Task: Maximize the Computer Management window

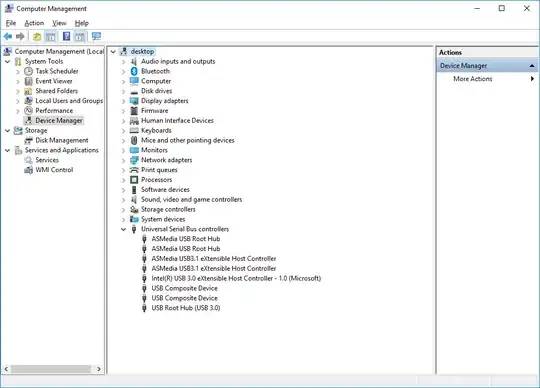Action: (502, 8)
